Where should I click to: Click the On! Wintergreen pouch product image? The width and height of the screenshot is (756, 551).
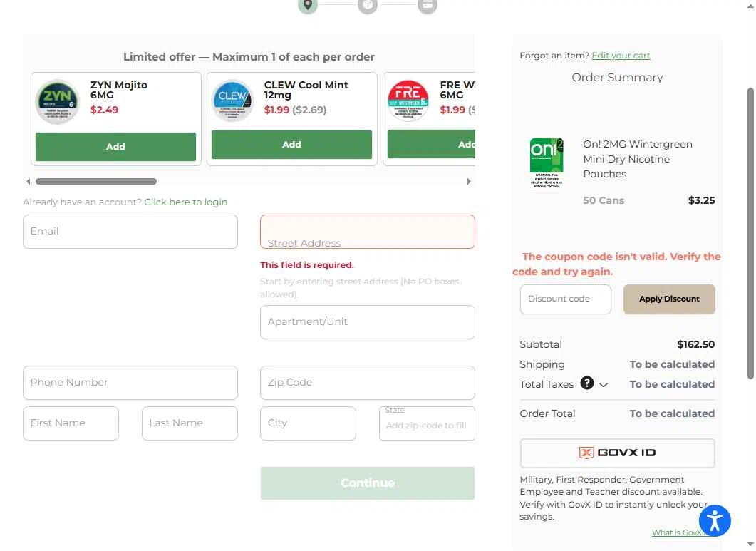click(x=547, y=163)
